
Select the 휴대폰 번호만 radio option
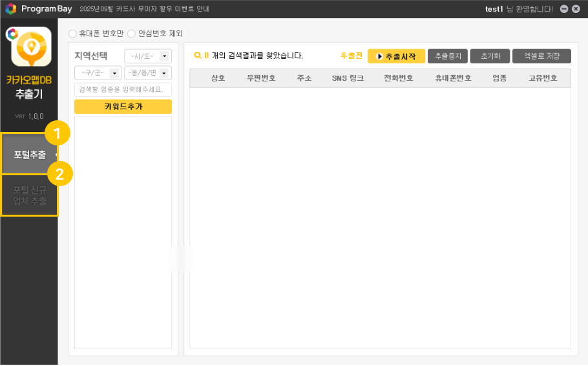tap(72, 33)
